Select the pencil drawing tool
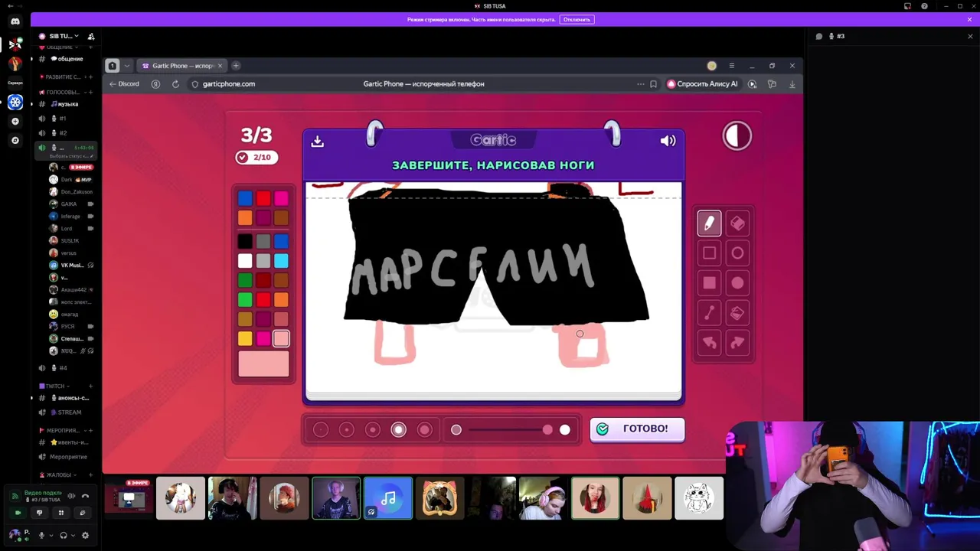Image resolution: width=980 pixels, height=551 pixels. [709, 223]
